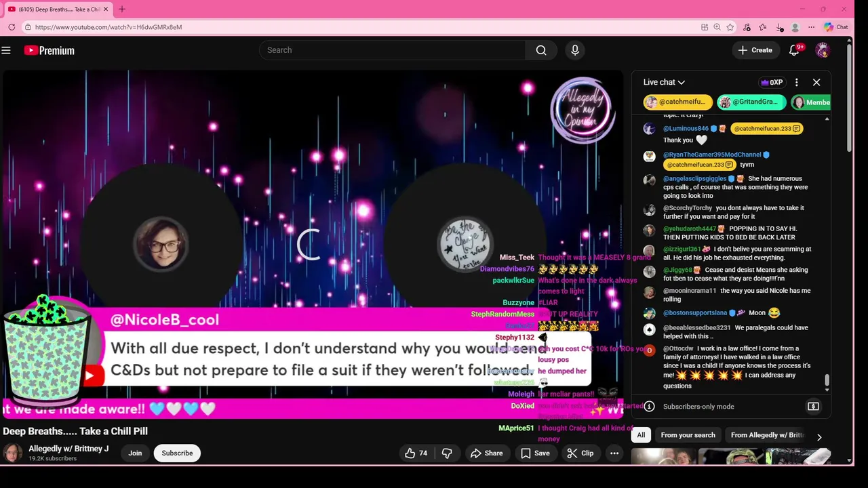Open the notifications bell

pyautogui.click(x=794, y=50)
